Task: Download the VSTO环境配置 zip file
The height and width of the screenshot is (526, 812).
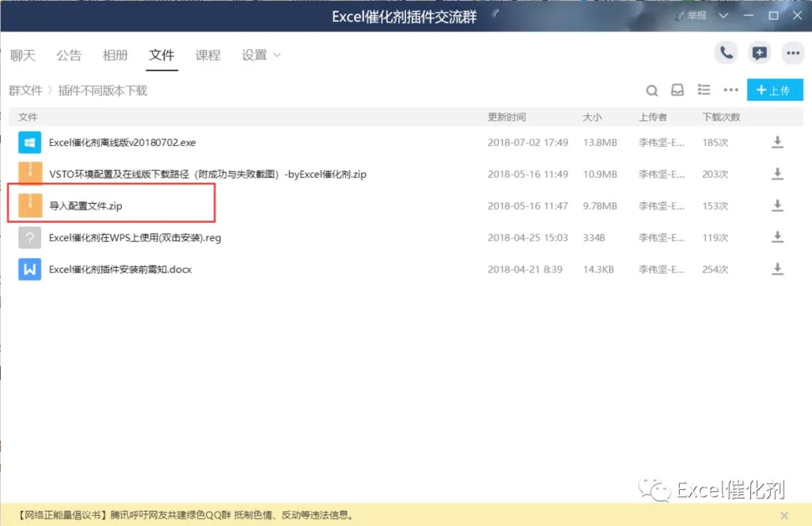Action: [777, 174]
